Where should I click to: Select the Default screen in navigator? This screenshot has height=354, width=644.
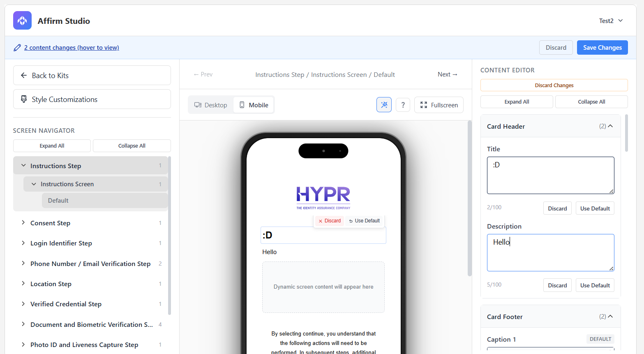coord(58,201)
